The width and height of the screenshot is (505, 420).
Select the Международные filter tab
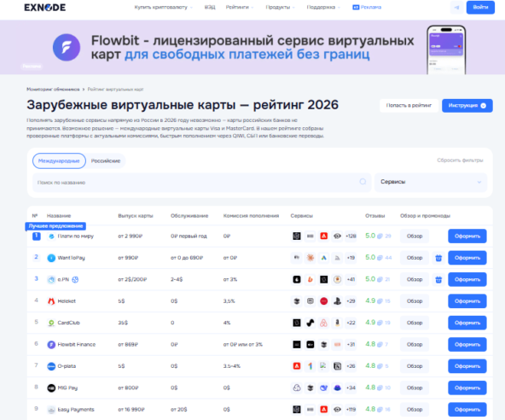pyautogui.click(x=59, y=160)
